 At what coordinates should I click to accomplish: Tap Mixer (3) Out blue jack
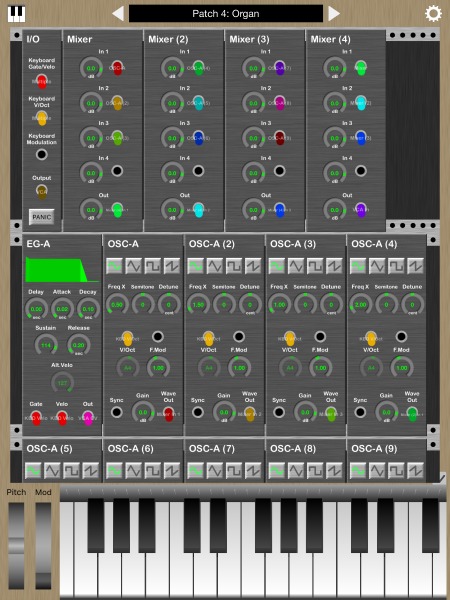[x=280, y=210]
